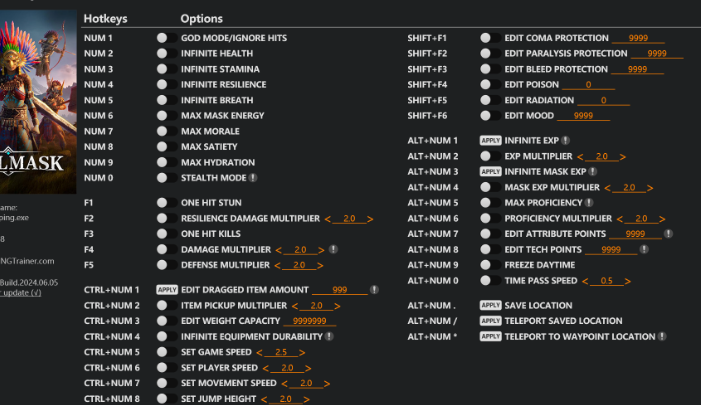Image resolution: width=701 pixels, height=405 pixels.
Task: Click the Hotkeys column header
Action: (x=105, y=19)
